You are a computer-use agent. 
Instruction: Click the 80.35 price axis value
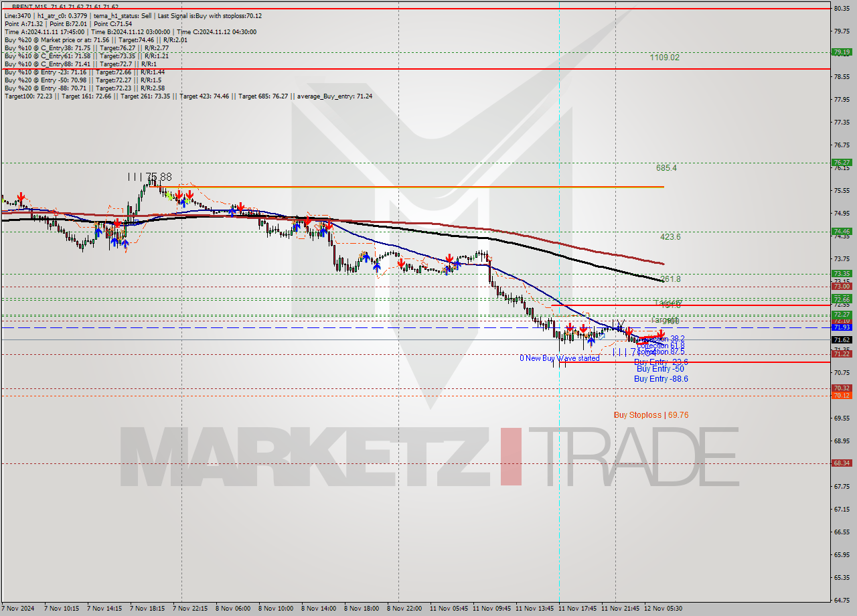pos(842,8)
